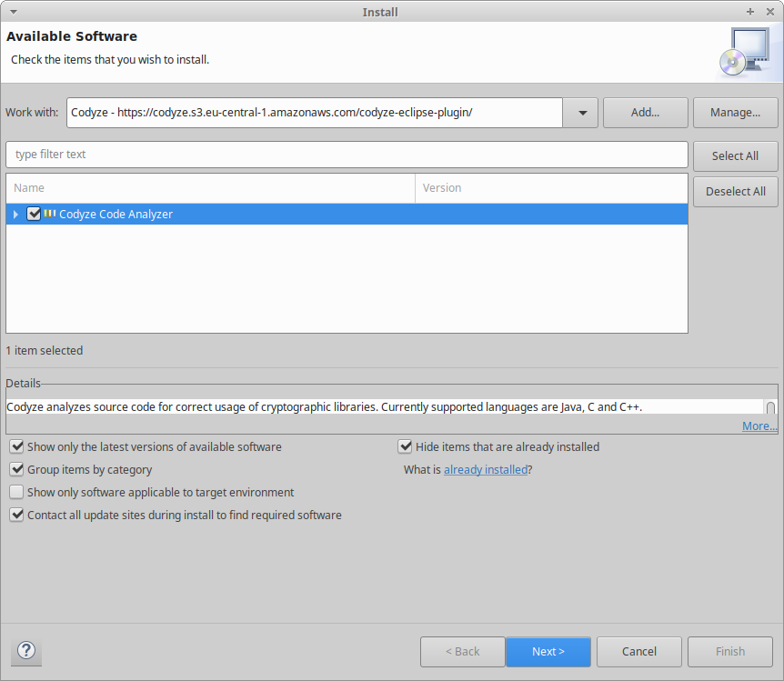This screenshot has width=784, height=681.
Task: Open the Work with site dropdown arrow
Action: click(x=580, y=113)
